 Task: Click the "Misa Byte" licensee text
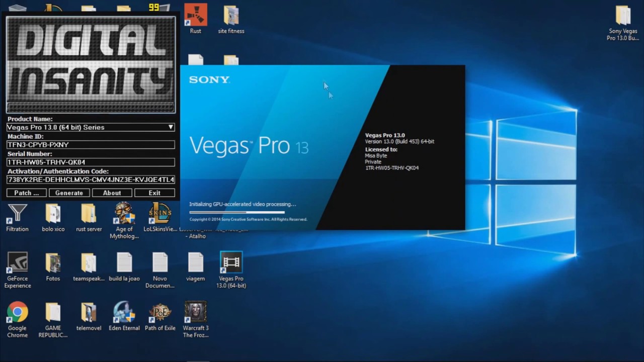coord(376,156)
